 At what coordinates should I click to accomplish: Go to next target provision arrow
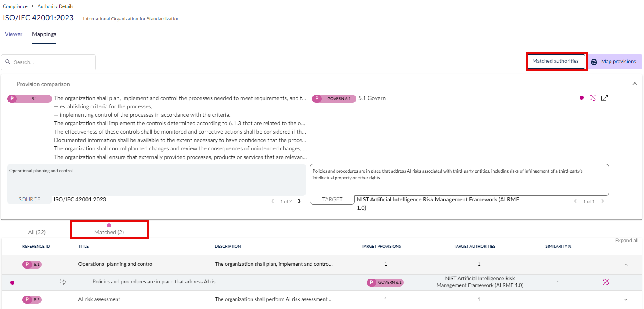[x=602, y=201]
